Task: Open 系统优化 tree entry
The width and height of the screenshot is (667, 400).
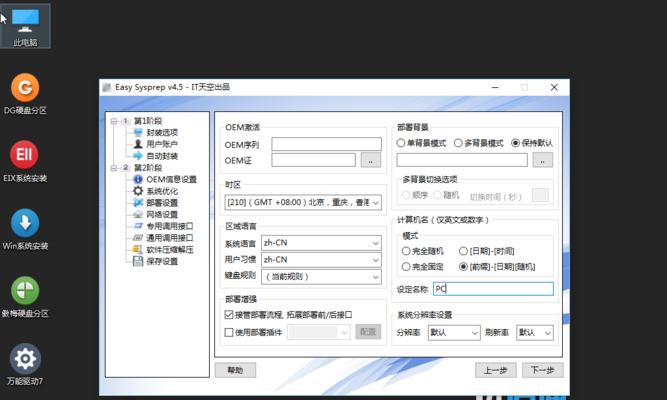Action: click(x=162, y=191)
